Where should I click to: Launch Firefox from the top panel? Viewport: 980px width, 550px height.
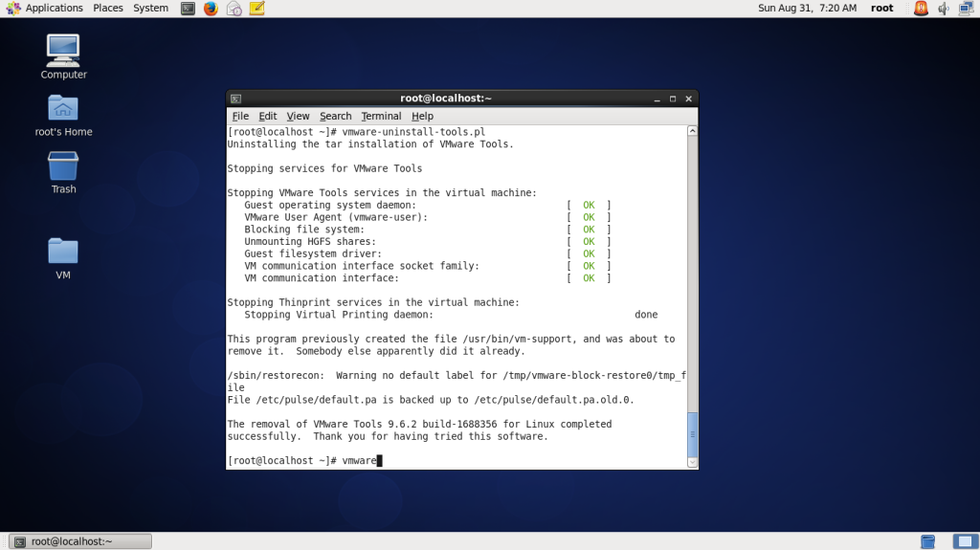click(211, 8)
